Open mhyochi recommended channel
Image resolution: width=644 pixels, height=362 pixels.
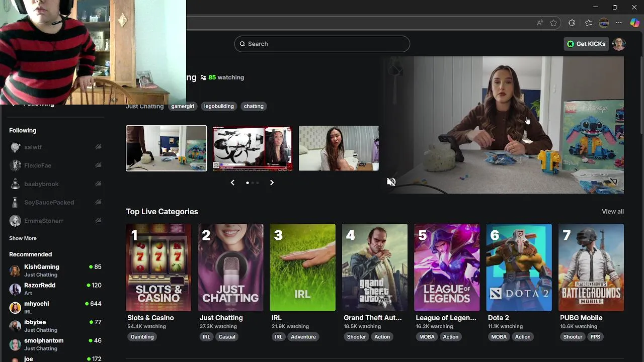point(55,307)
